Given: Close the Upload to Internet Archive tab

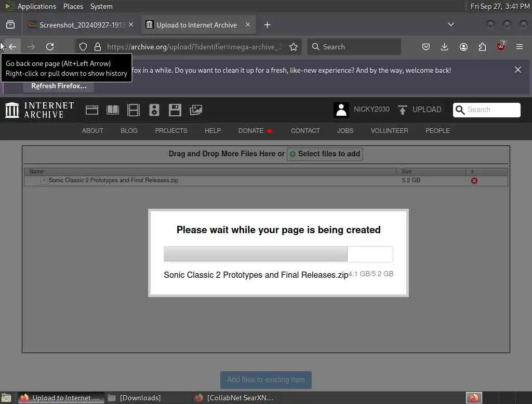Looking at the screenshot, I should [248, 25].
